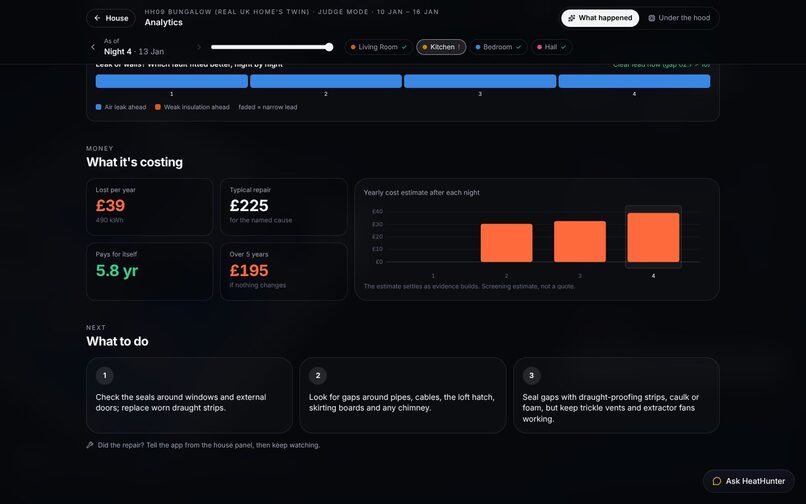The height and width of the screenshot is (504, 806).
Task: Click the Over 5 years £195 card
Action: tap(284, 272)
